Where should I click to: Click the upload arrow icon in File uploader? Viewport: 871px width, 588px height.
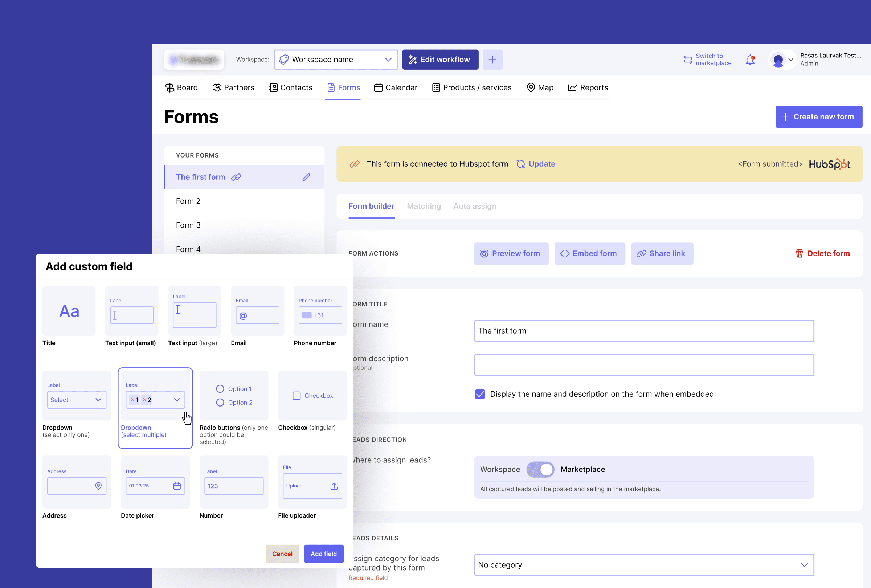point(334,486)
